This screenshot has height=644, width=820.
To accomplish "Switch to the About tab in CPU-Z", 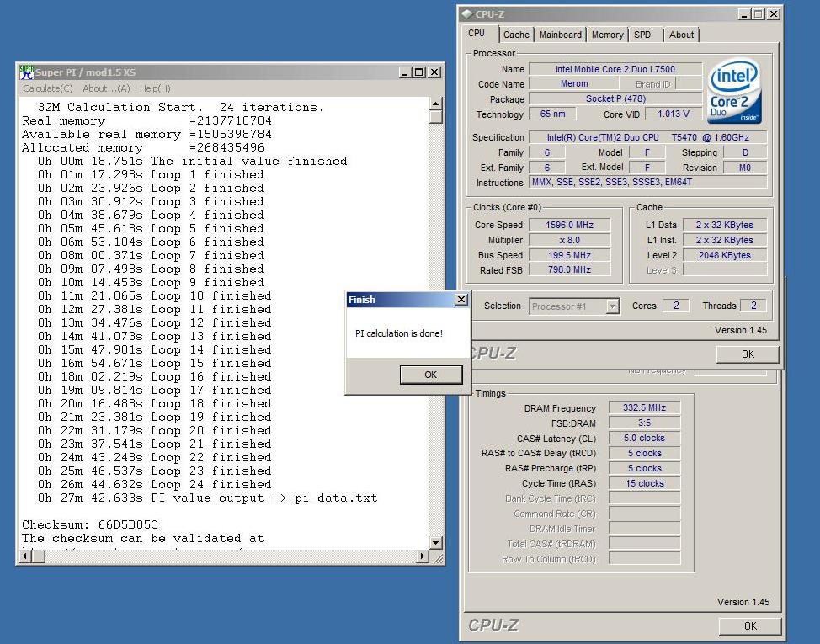I will 681,35.
